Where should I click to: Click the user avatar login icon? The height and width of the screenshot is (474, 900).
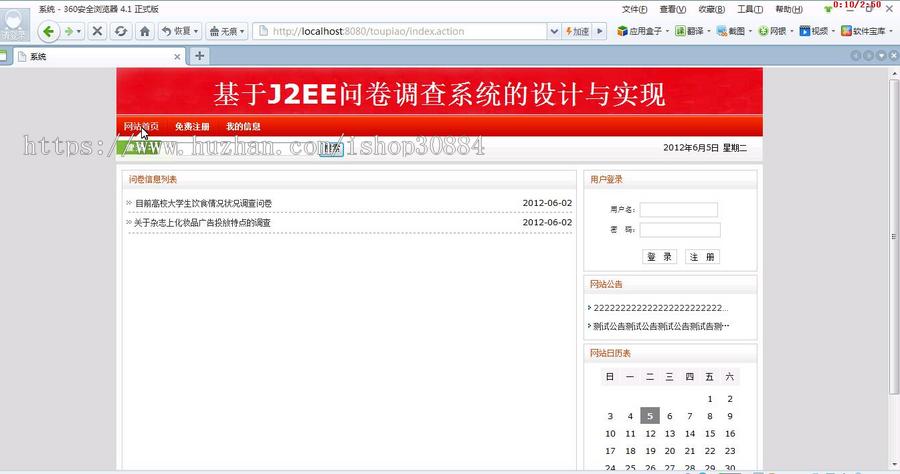[x=14, y=24]
